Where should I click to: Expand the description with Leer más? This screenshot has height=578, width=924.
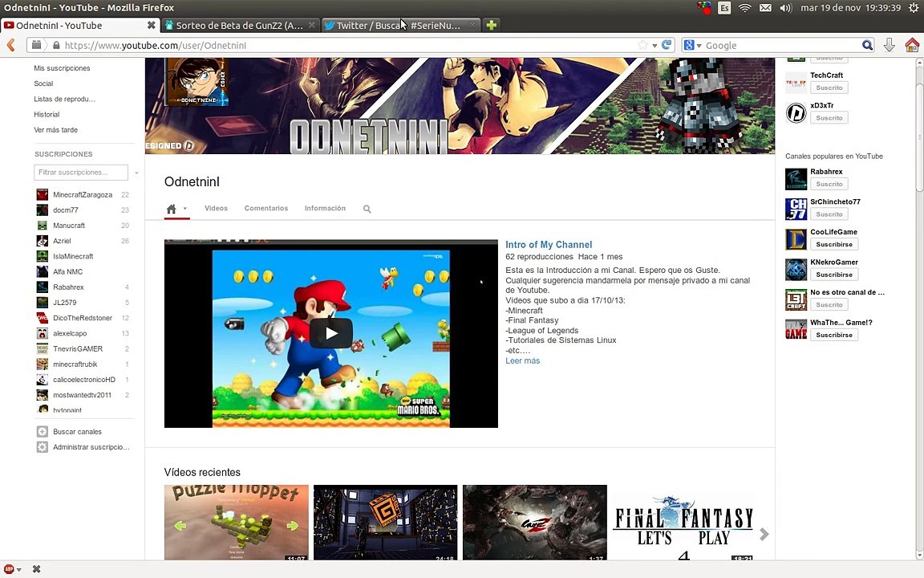coord(523,360)
